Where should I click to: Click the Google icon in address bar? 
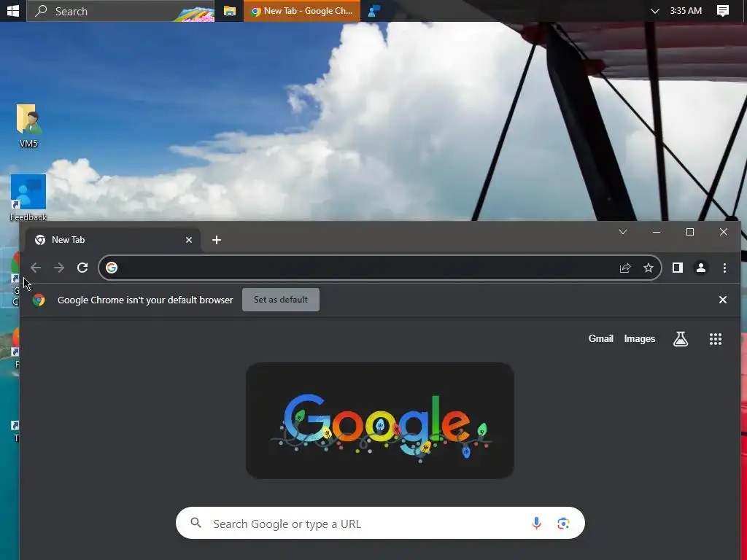click(x=112, y=268)
